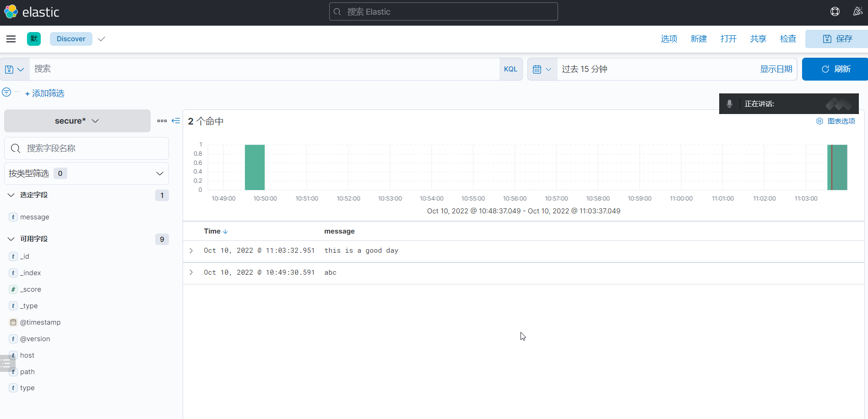Expand the 'this is a good day' row
868x419 pixels.
(x=191, y=250)
